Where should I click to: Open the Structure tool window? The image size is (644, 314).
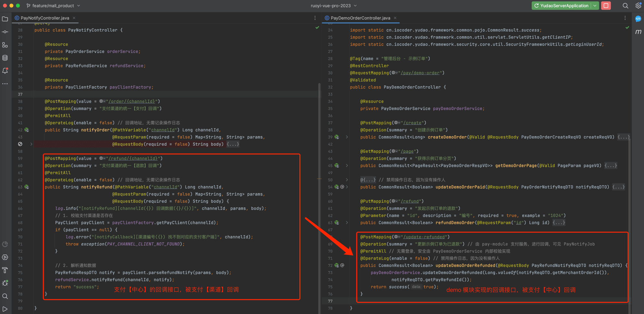(5, 45)
